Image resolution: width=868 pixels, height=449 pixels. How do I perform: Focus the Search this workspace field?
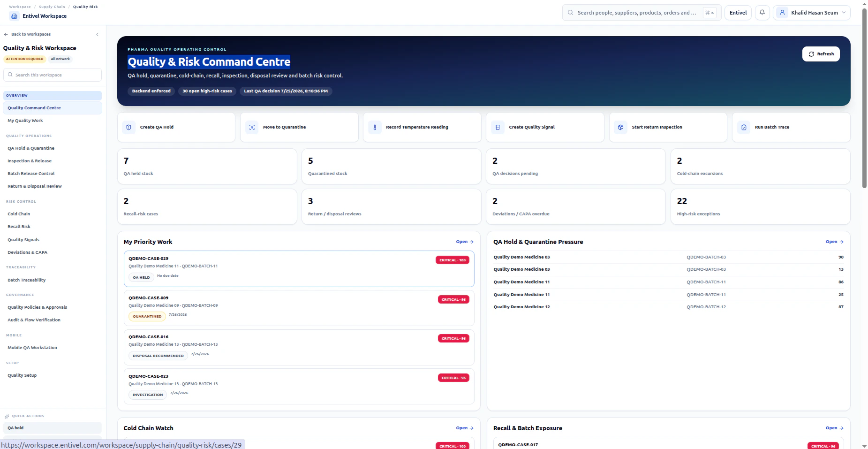(53, 75)
